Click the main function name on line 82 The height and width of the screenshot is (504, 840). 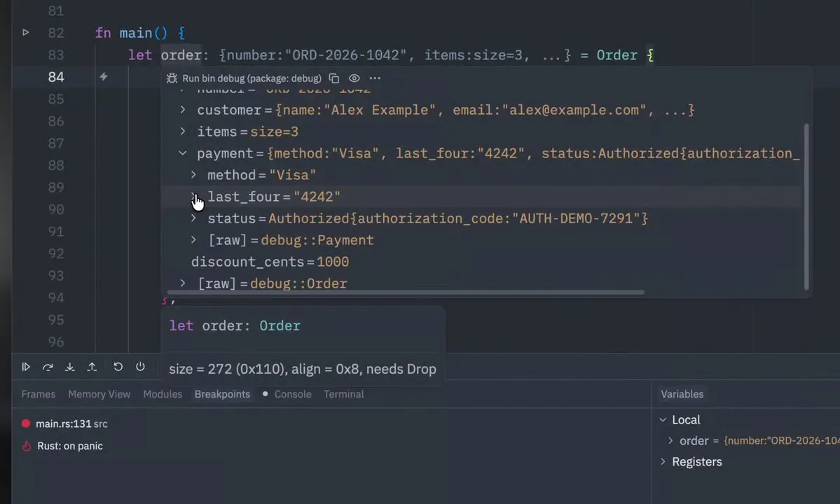coord(135,33)
